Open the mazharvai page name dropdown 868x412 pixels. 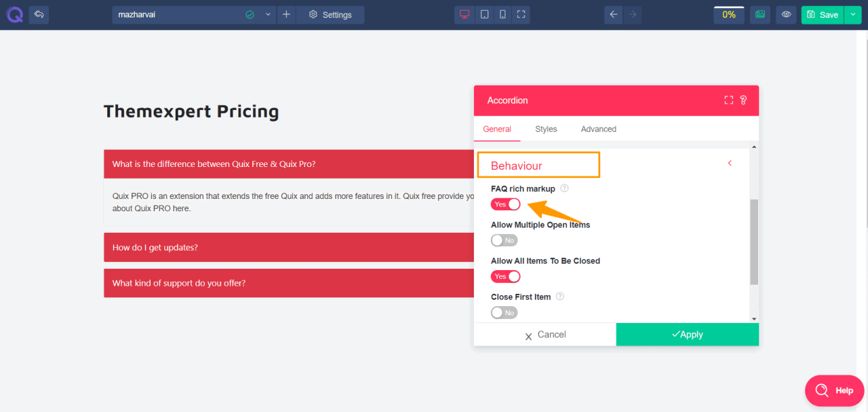(268, 14)
